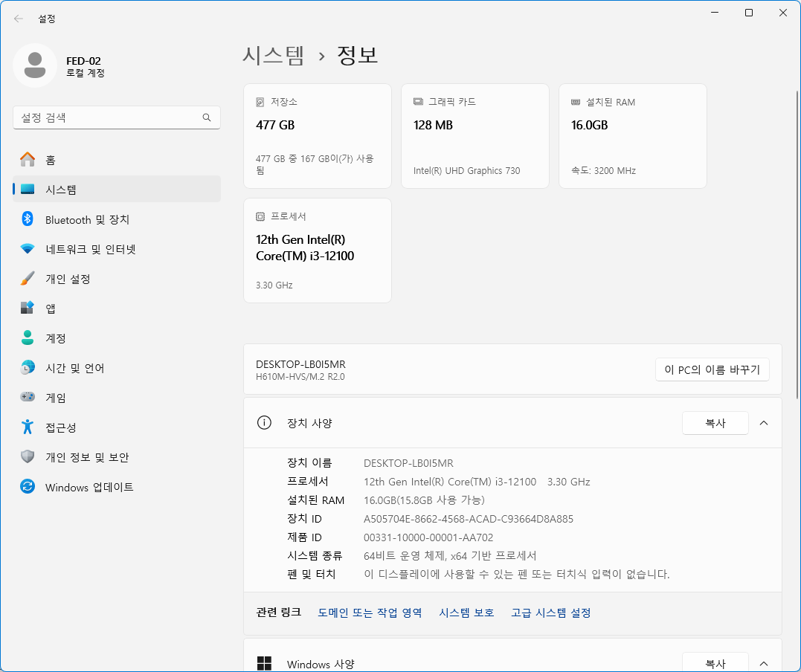This screenshot has width=801, height=672.
Task: Open the 프로세서 i3-12100 card
Action: point(318,251)
